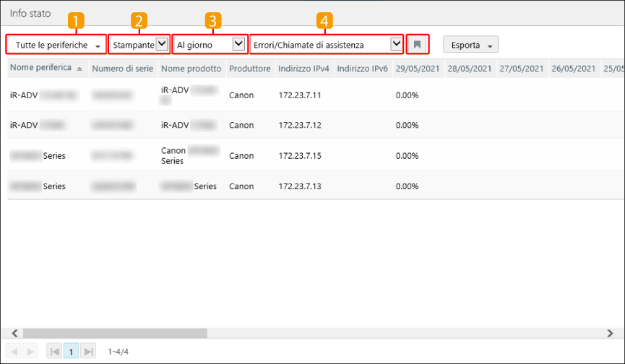
Task: Sort by Nome periferica column
Action: click(45, 68)
